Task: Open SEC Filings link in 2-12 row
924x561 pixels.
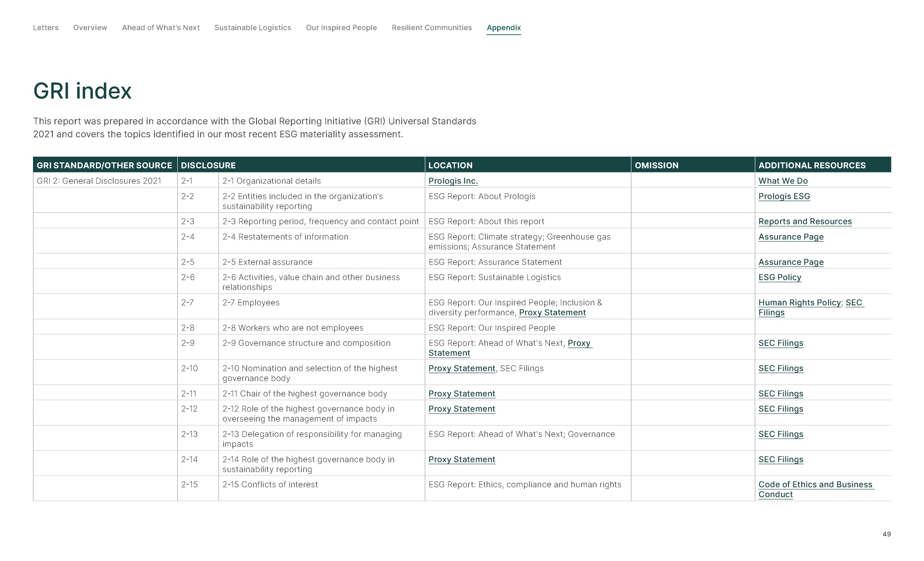Action: pyautogui.click(x=781, y=409)
